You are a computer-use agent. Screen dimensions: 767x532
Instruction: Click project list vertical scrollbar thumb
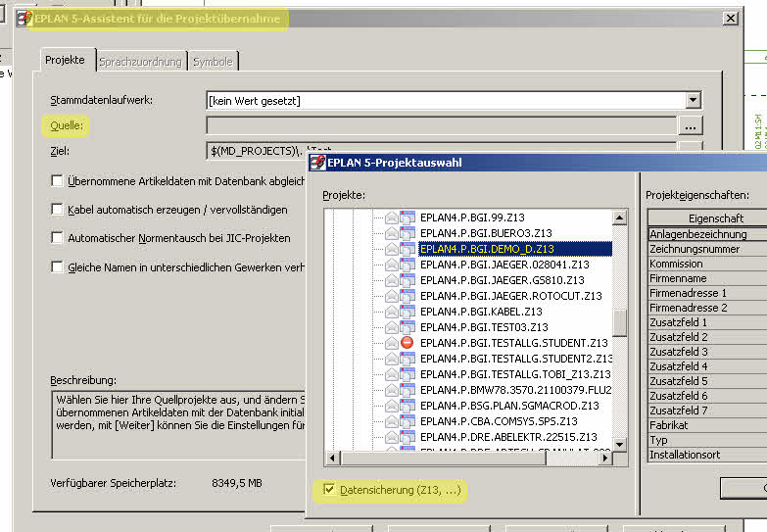620,323
